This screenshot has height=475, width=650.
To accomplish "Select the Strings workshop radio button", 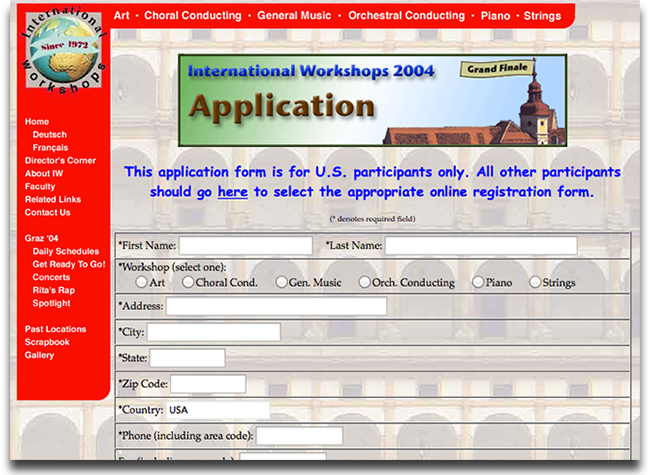I will [535, 282].
